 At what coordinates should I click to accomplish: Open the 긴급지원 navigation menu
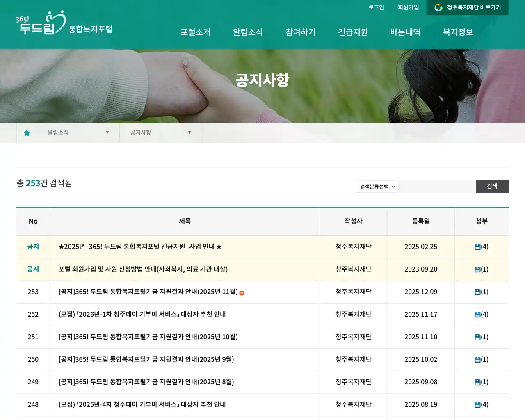pyautogui.click(x=352, y=32)
